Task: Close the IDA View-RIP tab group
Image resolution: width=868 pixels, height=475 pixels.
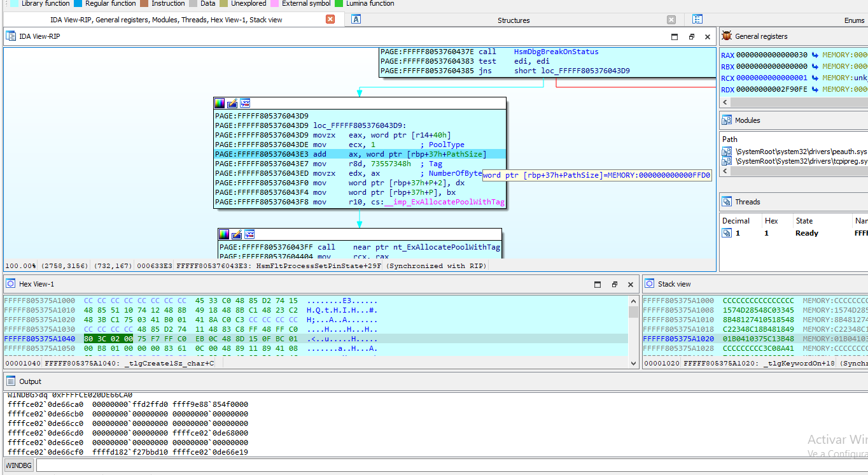Action: coord(330,19)
